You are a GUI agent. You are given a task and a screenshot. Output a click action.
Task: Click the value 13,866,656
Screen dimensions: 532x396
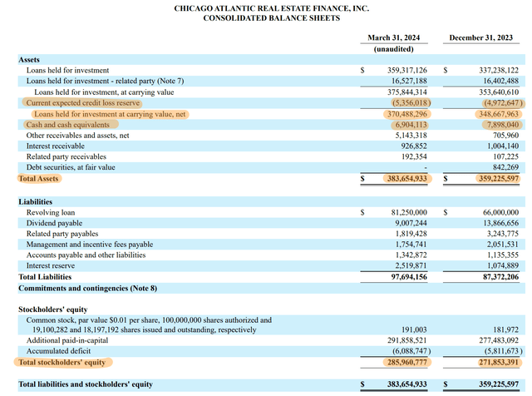pos(500,223)
